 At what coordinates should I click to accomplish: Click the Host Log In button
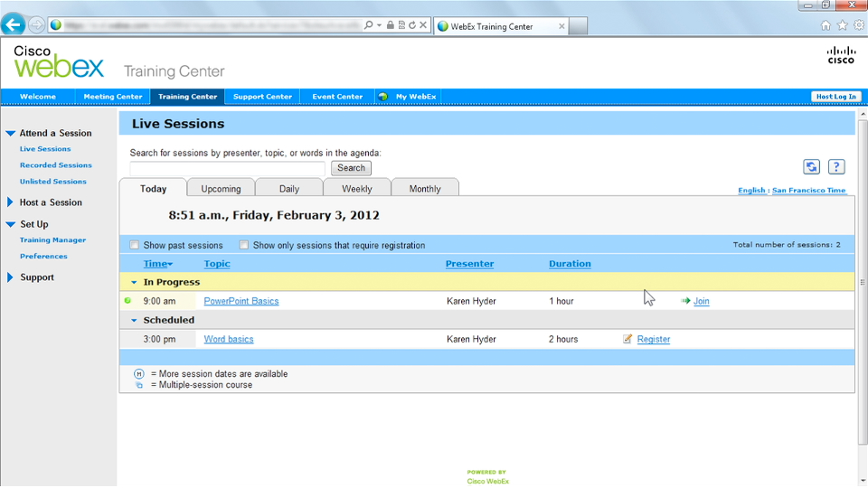pyautogui.click(x=835, y=97)
